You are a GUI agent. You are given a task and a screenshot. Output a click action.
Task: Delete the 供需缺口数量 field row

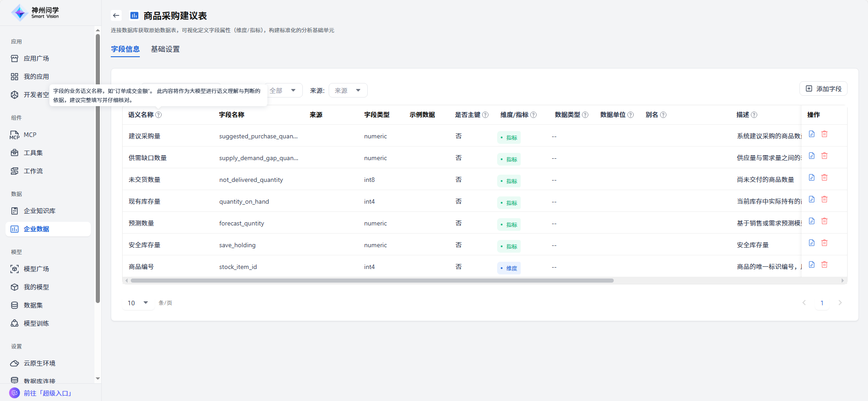click(x=824, y=156)
